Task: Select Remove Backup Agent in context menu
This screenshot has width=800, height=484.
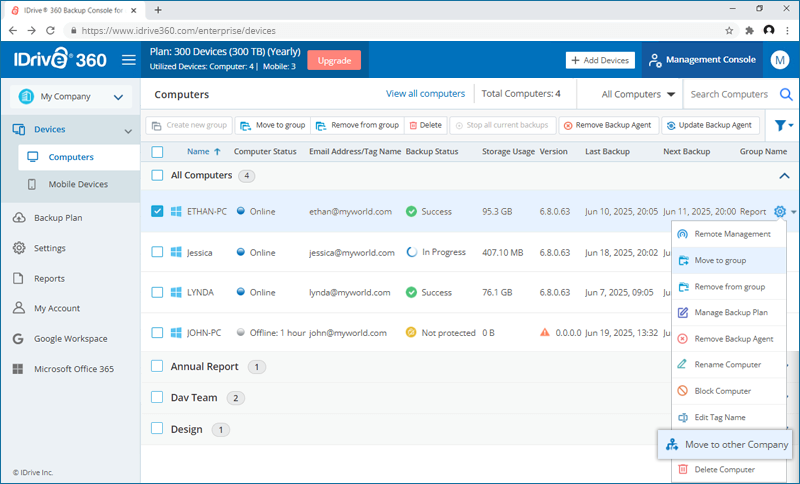Action: click(729, 339)
